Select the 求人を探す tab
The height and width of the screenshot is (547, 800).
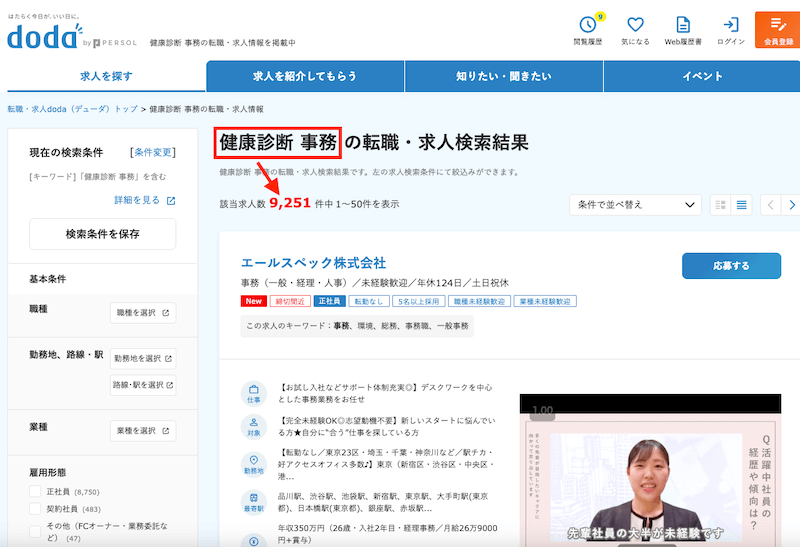click(106, 76)
